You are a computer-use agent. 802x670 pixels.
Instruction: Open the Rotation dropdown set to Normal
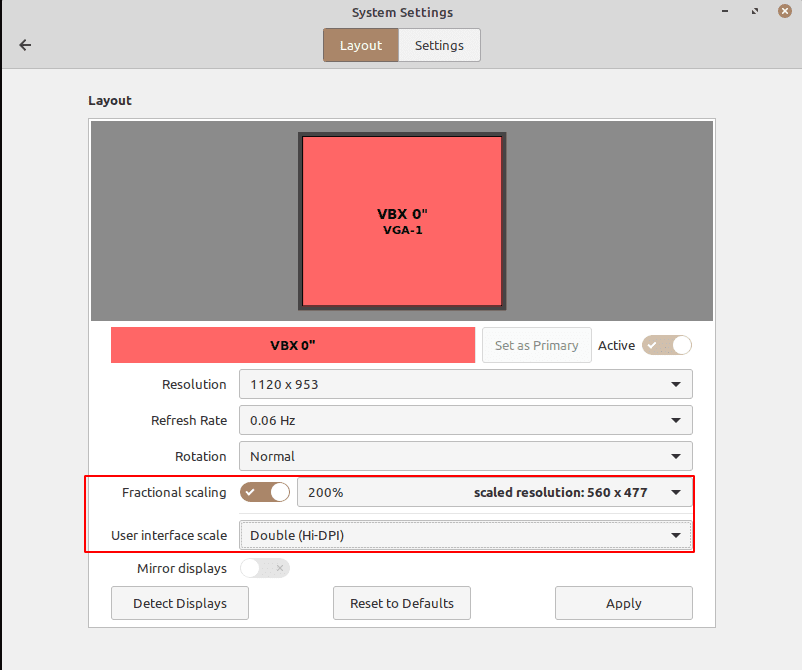pos(465,456)
